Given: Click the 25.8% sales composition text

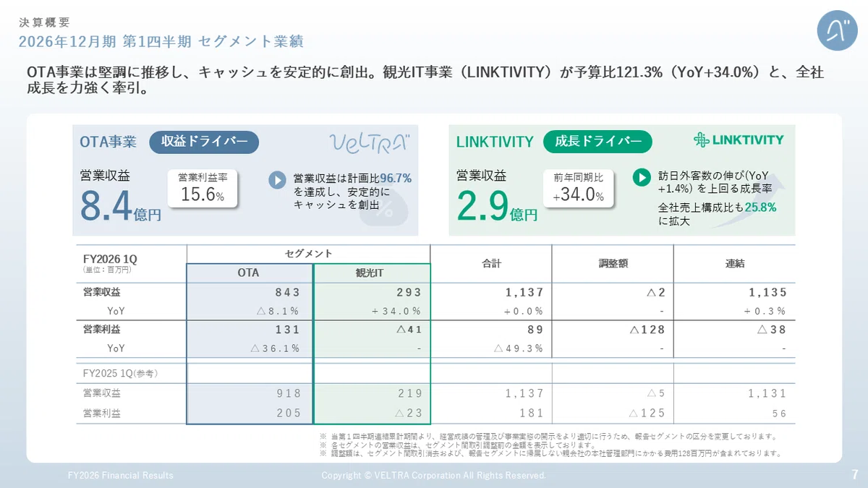Looking at the screenshot, I should [761, 207].
